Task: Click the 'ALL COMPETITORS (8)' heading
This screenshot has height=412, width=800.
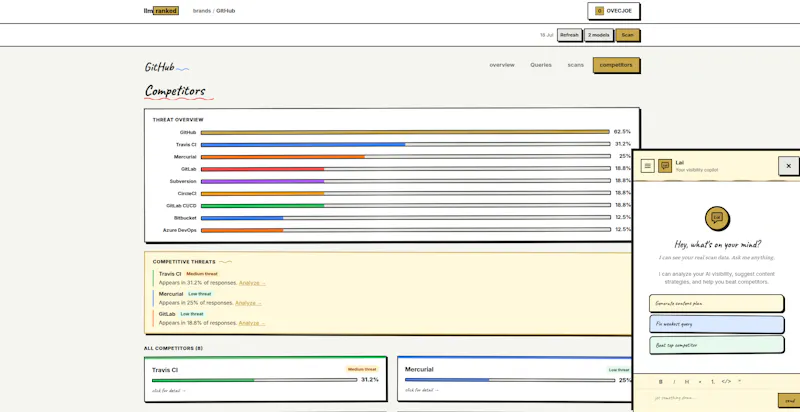Action: click(x=173, y=348)
